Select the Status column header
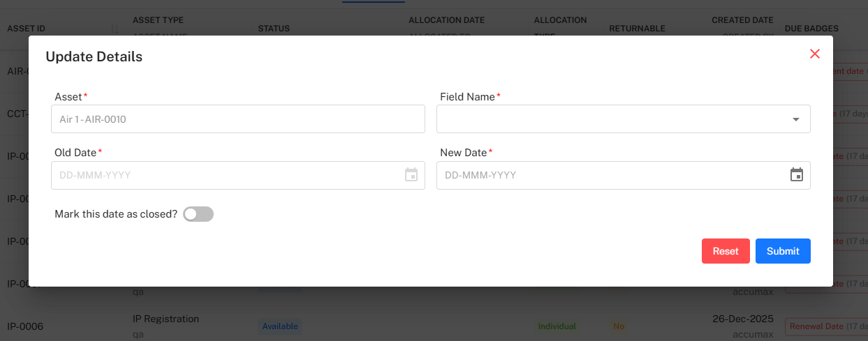868x341 pixels. click(x=274, y=29)
